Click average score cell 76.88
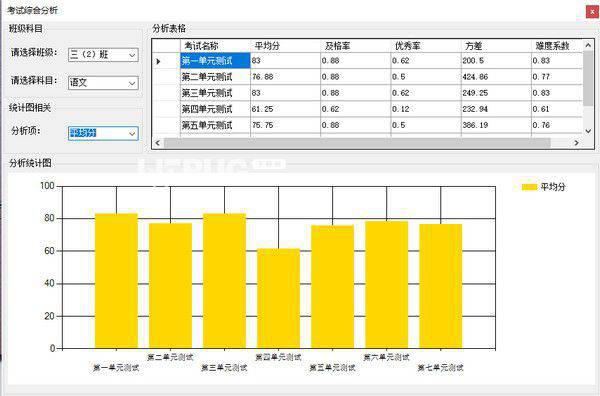Screen dimensions: 600x396 click(x=285, y=77)
